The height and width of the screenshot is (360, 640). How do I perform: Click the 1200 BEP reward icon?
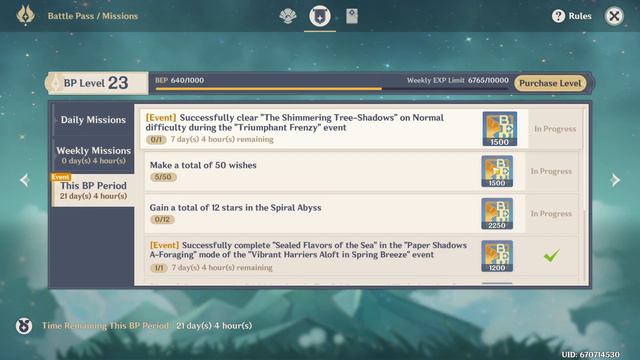497,256
